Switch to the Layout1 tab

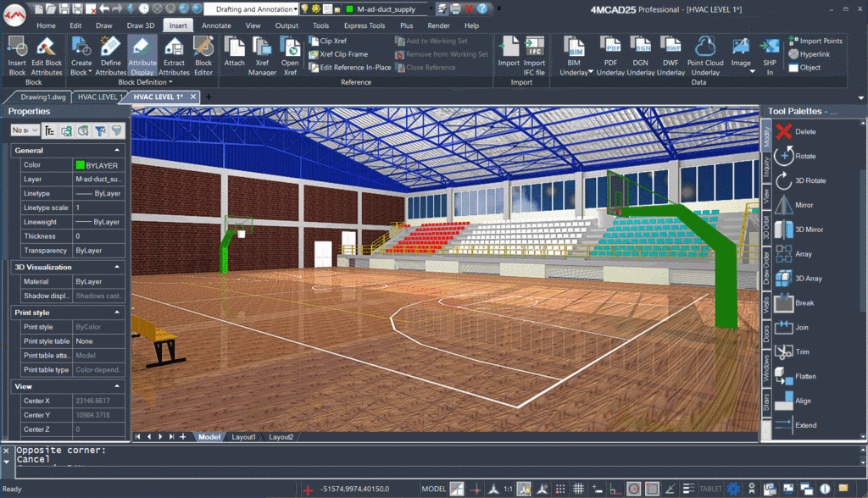tap(243, 437)
